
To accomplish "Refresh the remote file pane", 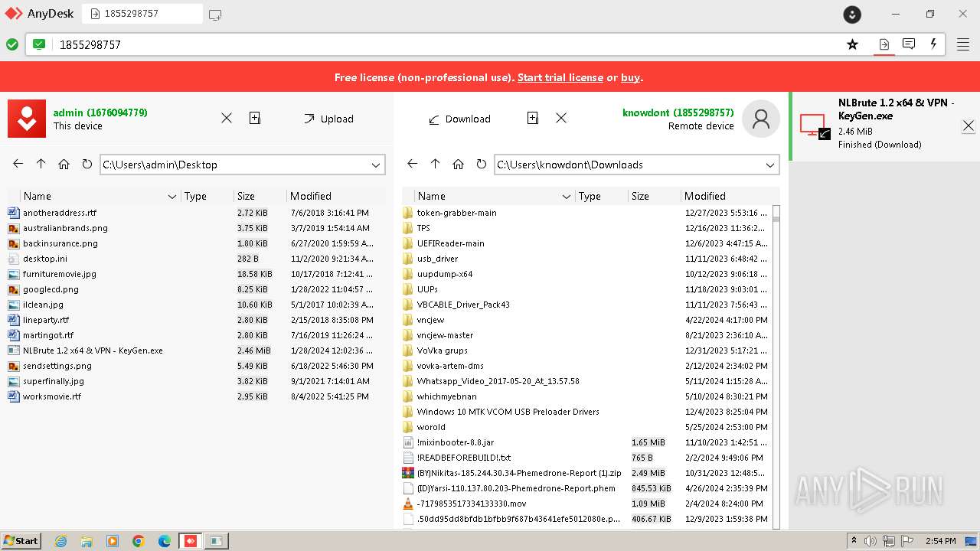I will click(x=481, y=164).
